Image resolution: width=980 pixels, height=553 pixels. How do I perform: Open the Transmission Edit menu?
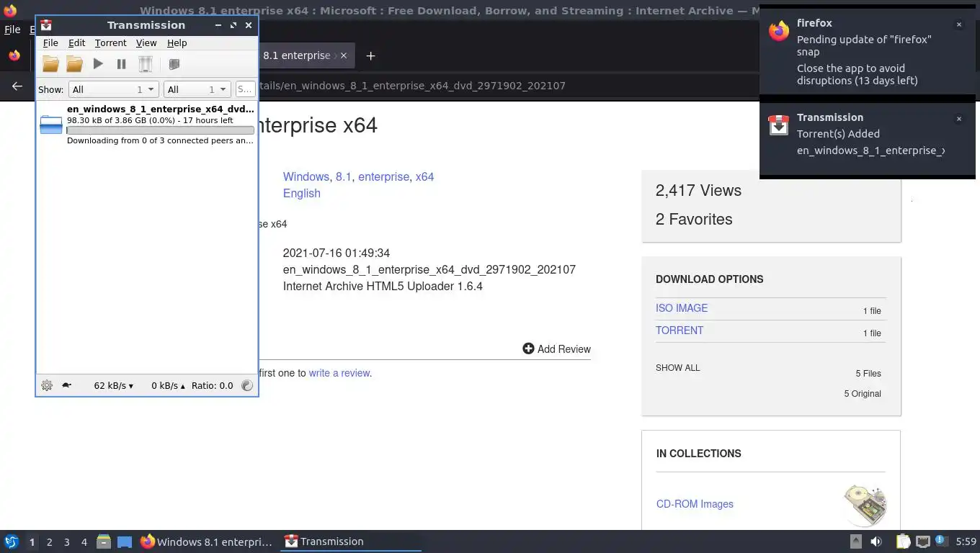(x=76, y=43)
